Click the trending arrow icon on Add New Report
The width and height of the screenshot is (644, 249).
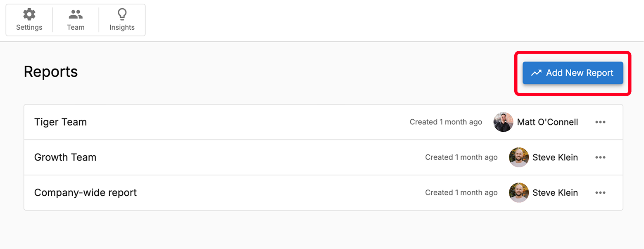tap(536, 73)
